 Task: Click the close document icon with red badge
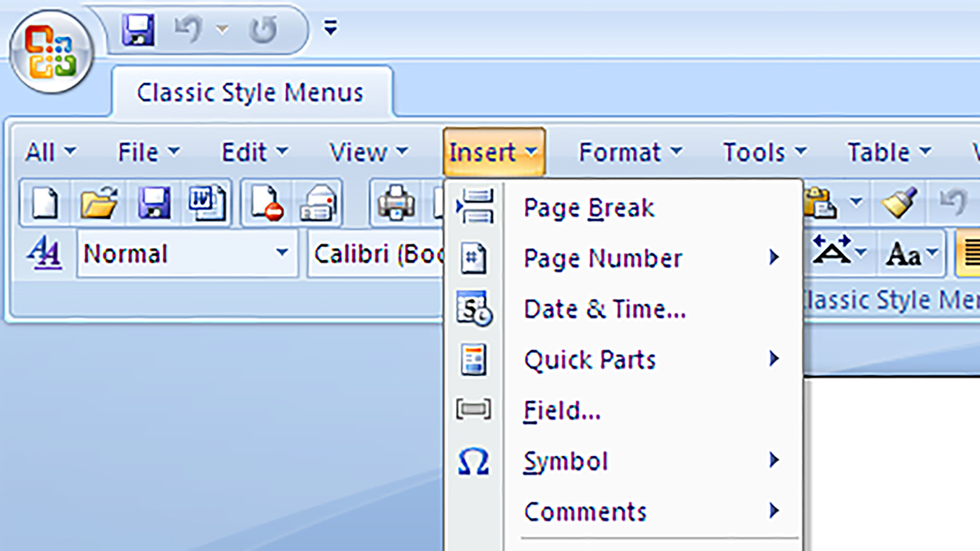pyautogui.click(x=265, y=202)
